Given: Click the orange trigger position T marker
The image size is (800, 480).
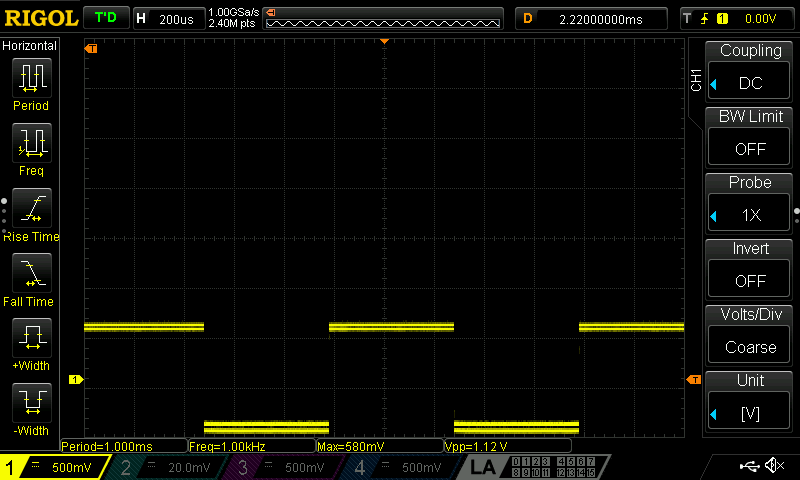Looking at the screenshot, I should [x=91, y=48].
